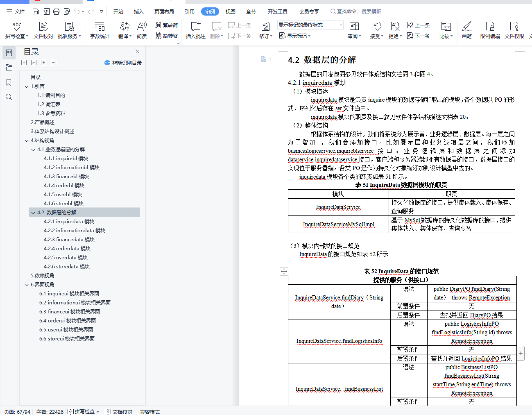
Task: Jump to next revision 下一条 beside 拒绝
Action: [418, 36]
